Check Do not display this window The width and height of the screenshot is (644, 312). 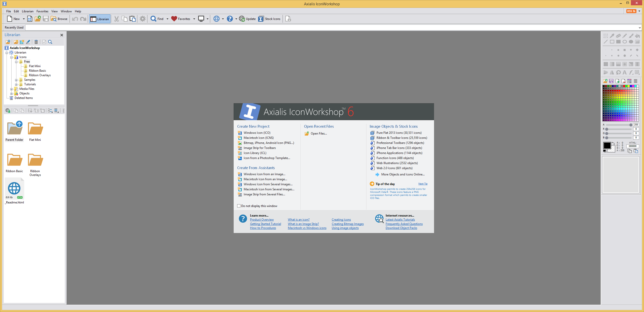point(239,206)
